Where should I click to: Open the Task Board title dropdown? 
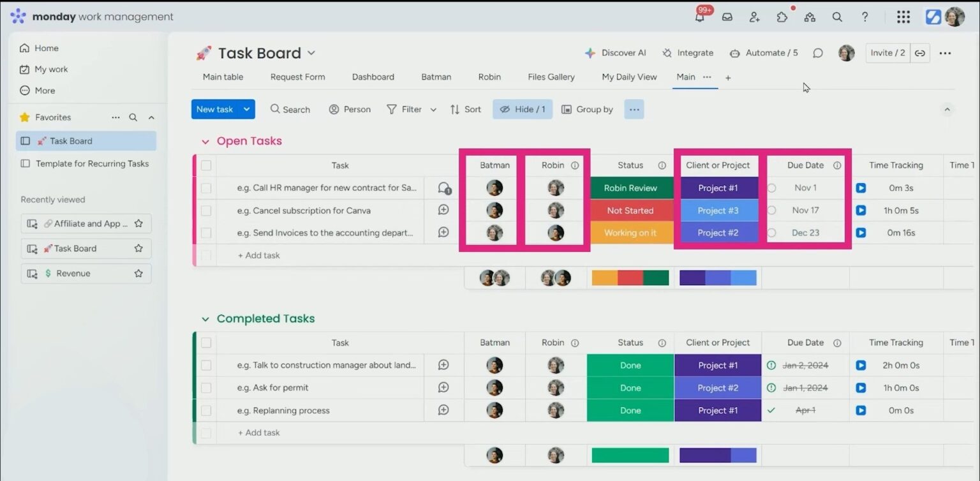tap(311, 53)
